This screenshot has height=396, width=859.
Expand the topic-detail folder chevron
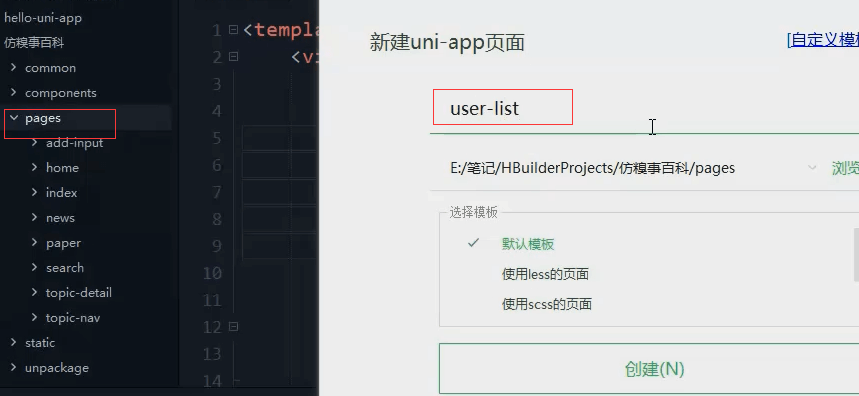click(35, 292)
